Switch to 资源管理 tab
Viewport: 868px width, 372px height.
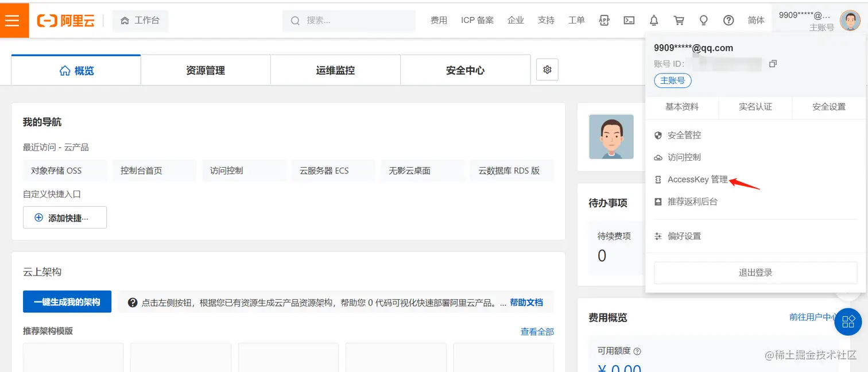(206, 70)
